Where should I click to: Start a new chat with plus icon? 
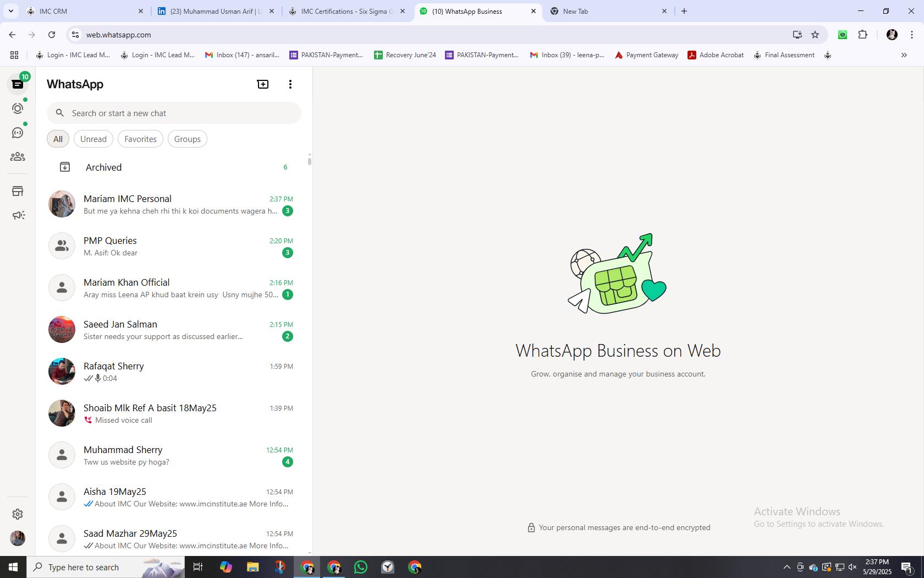click(263, 84)
